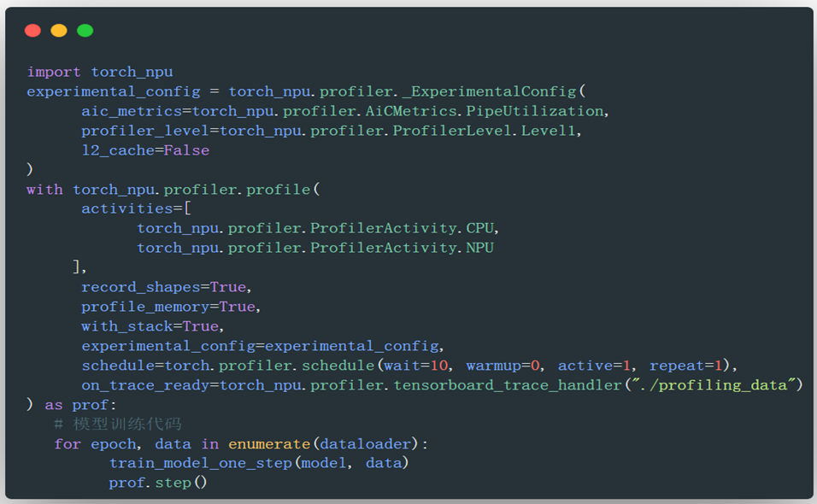
Task: Click '_ExperimentalConfig(' in the assignment line
Action: (x=494, y=91)
